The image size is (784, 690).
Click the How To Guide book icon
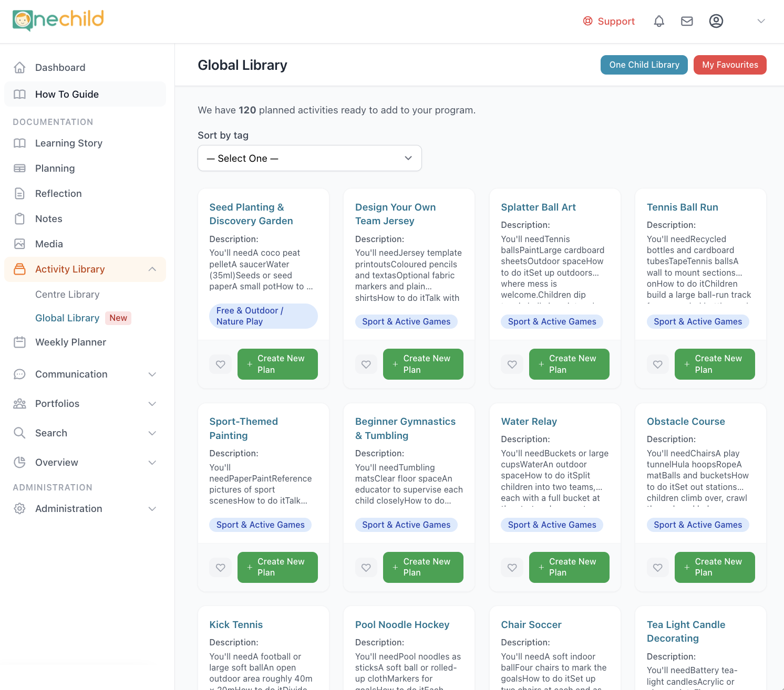pos(19,94)
